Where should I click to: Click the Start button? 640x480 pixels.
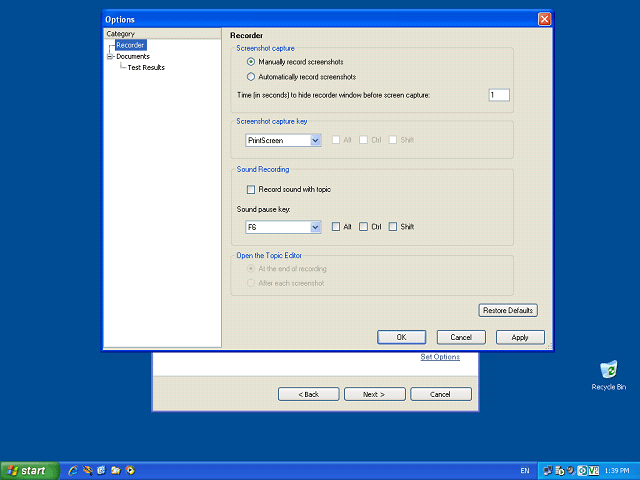[x=30, y=471]
